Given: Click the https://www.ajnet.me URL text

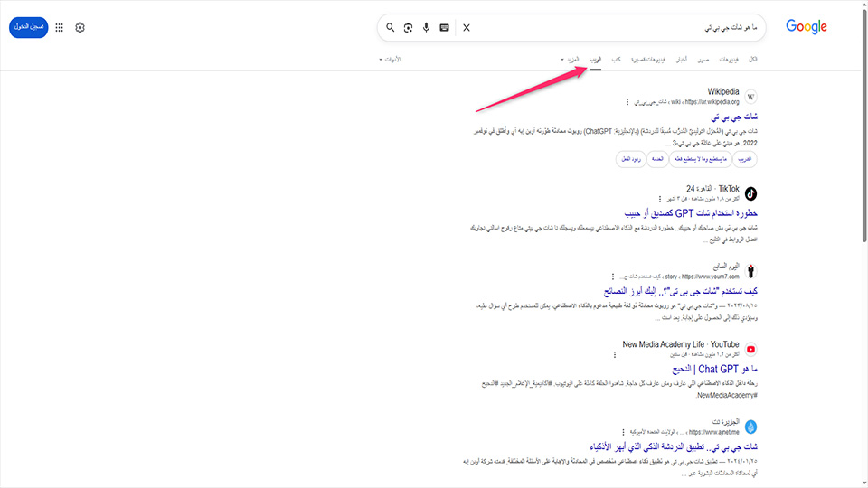Looking at the screenshot, I should click(714, 432).
